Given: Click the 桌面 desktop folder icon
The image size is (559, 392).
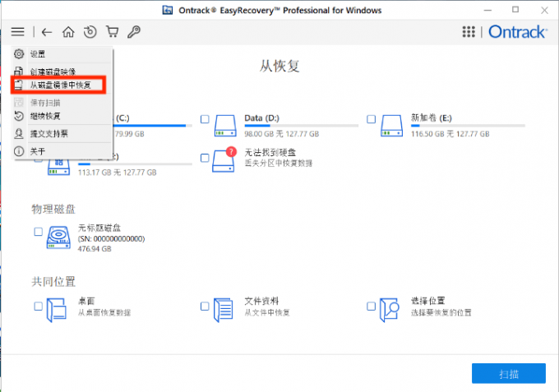Looking at the screenshot, I should point(57,310).
